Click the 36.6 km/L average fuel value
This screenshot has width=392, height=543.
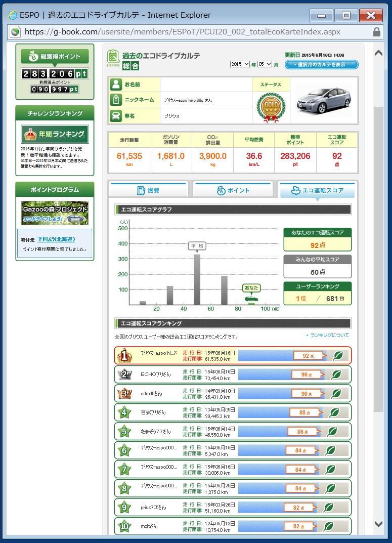pos(254,156)
